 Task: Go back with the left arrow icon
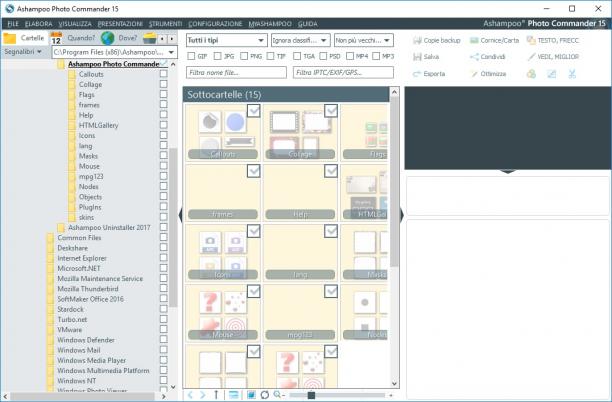point(190,395)
